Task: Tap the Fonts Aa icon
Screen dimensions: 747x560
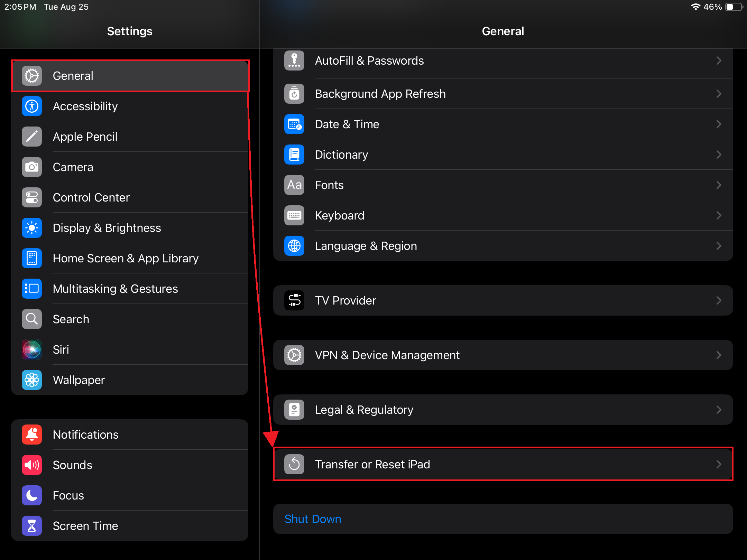Action: coord(294,185)
